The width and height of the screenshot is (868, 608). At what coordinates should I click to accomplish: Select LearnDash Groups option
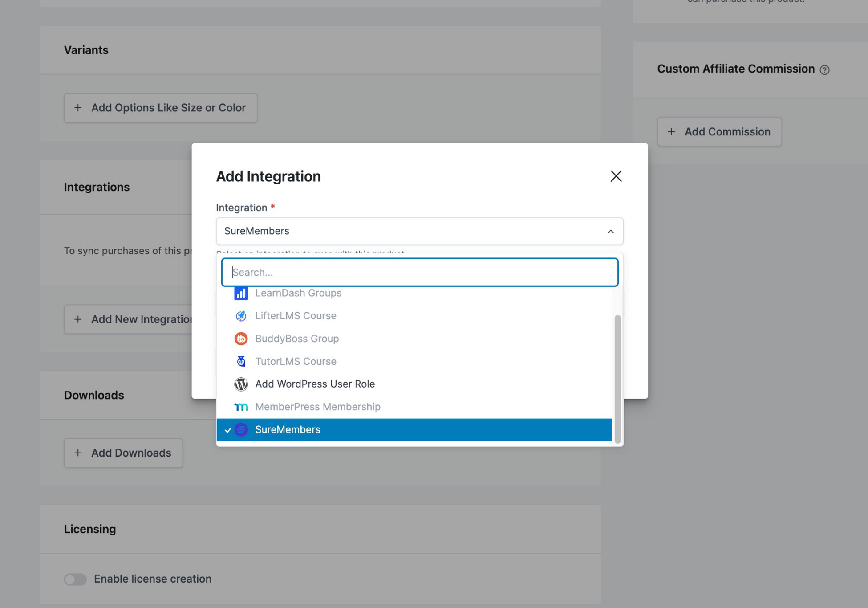click(x=414, y=293)
